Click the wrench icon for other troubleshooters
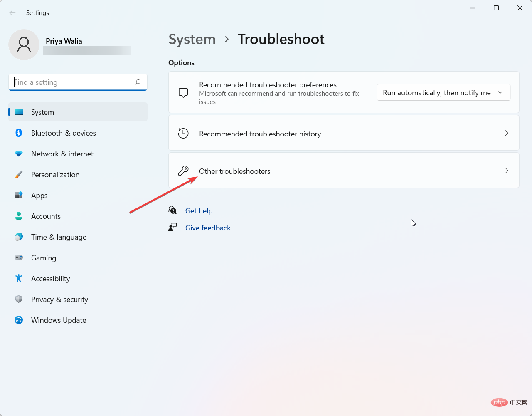This screenshot has height=416, width=532. 183,171
